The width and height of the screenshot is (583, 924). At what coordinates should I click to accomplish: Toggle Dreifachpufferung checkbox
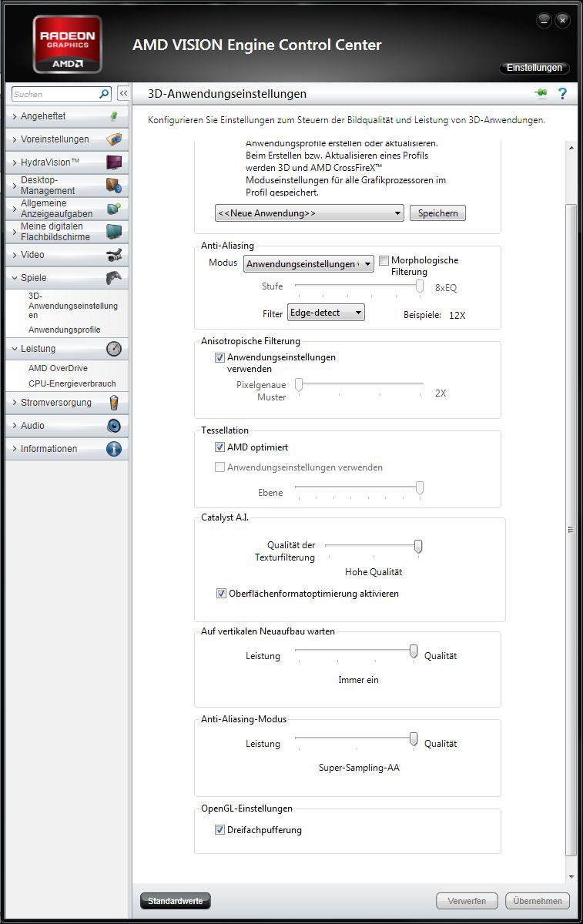pyautogui.click(x=219, y=830)
